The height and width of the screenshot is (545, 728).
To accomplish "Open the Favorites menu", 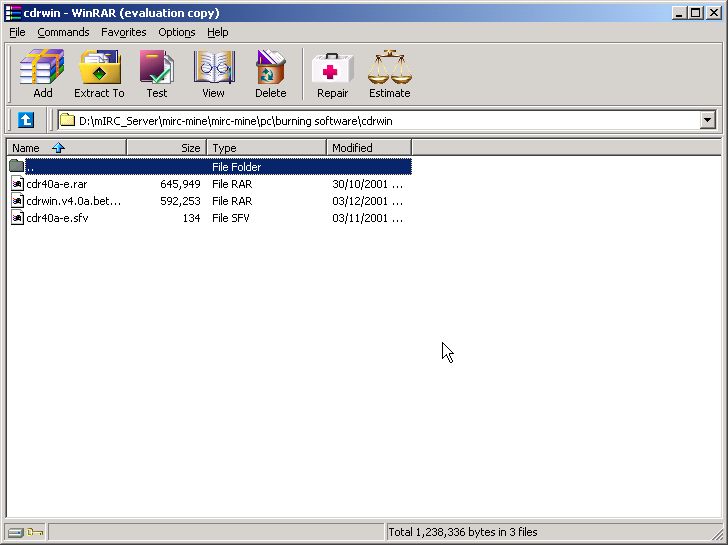I will pos(124,32).
